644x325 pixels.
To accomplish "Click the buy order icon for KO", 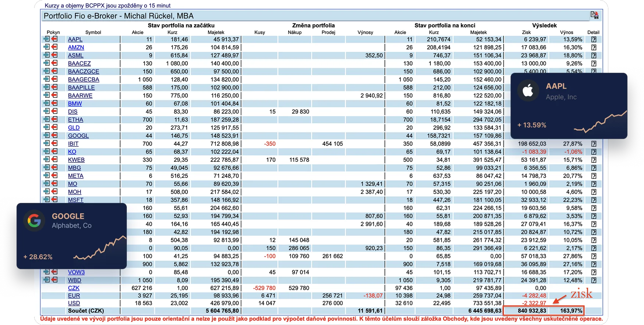I will coord(47,151).
